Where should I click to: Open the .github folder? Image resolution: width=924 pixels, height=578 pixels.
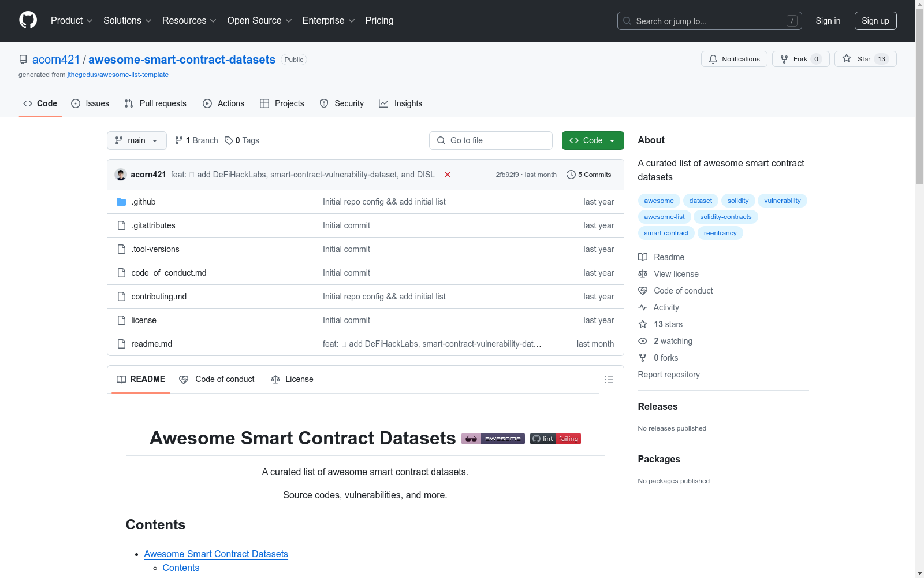143,202
